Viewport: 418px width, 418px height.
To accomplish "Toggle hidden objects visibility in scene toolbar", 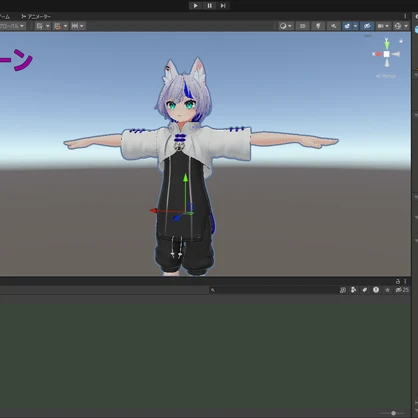I will click(367, 26).
